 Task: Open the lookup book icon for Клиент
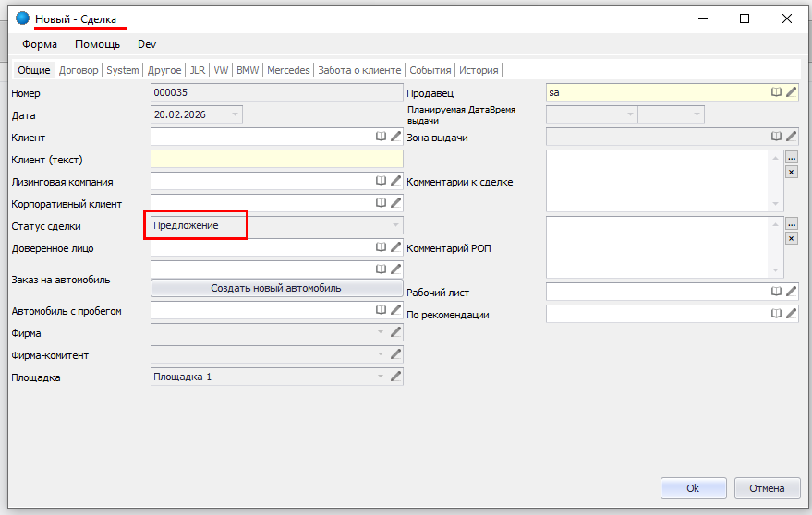381,137
